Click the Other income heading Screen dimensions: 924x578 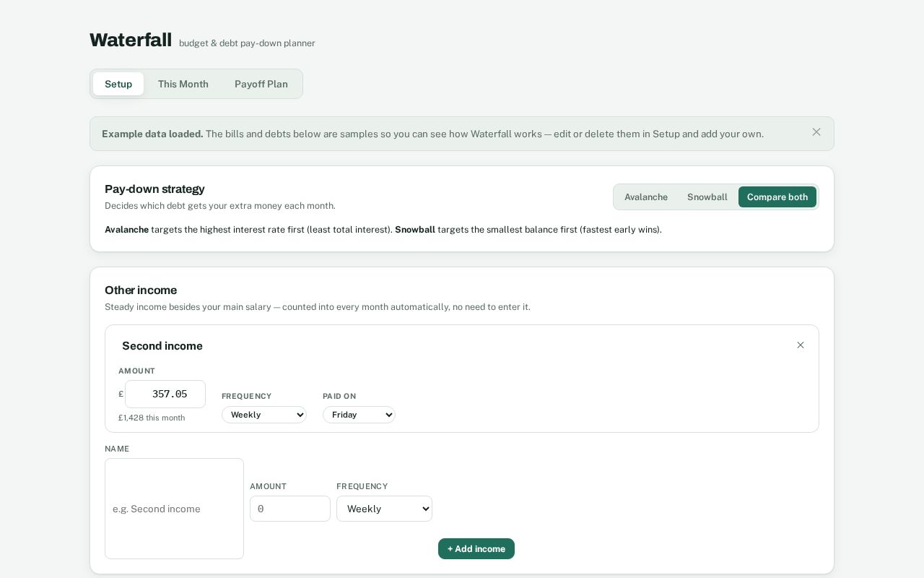(x=141, y=290)
